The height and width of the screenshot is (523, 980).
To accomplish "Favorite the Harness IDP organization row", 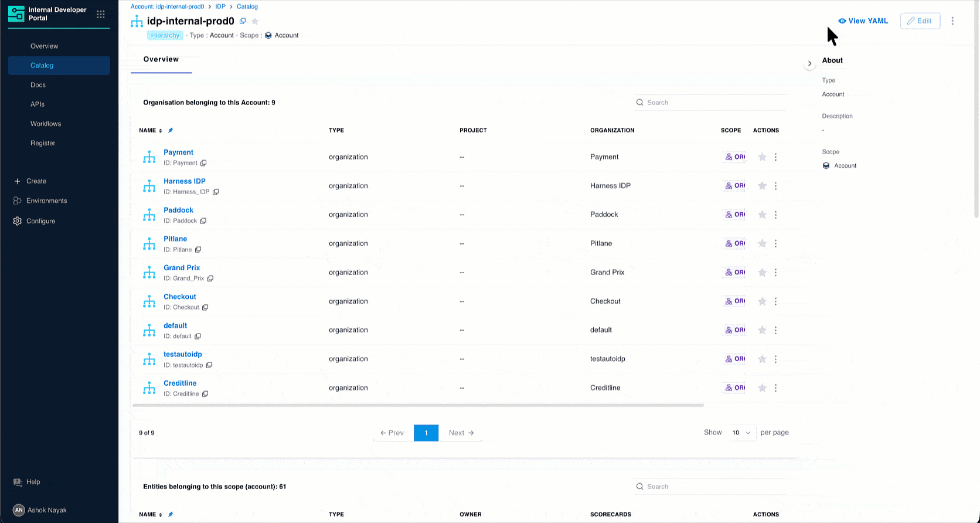I will pos(762,186).
